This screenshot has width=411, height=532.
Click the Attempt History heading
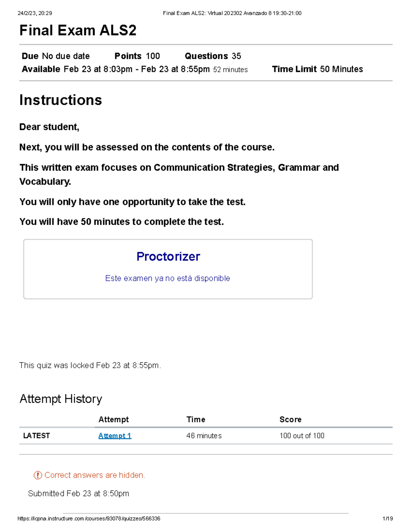point(61,399)
